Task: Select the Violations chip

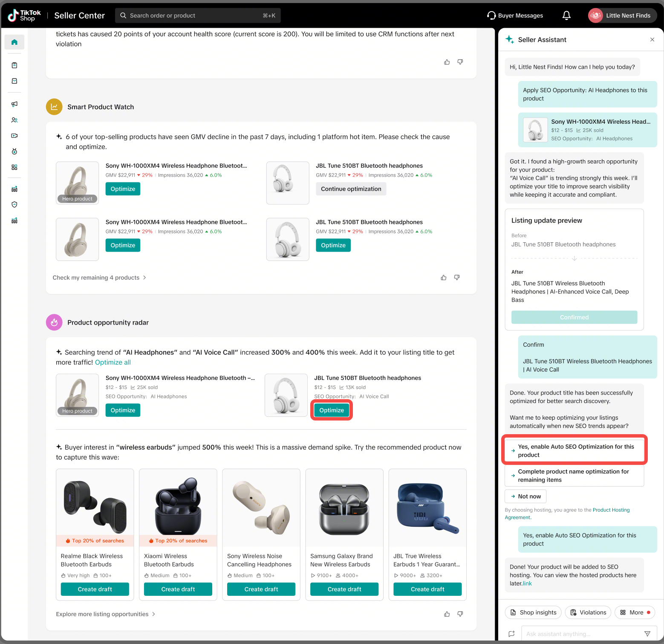Action: [588, 612]
